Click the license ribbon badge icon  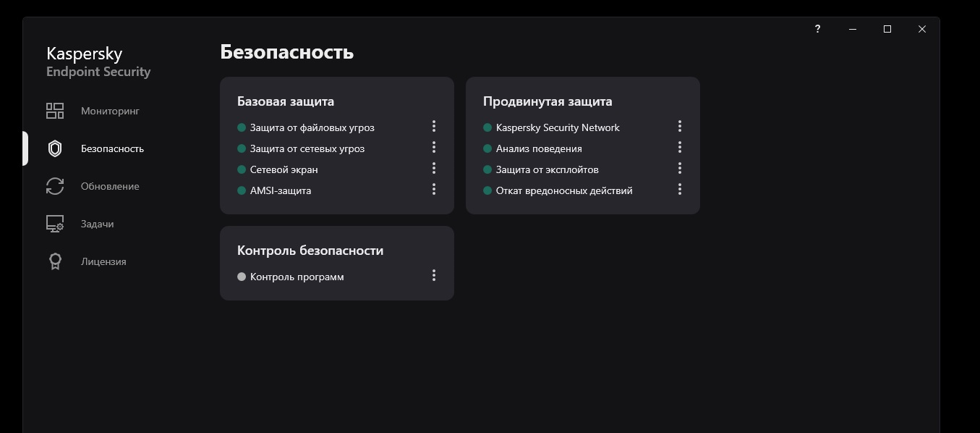tap(55, 261)
